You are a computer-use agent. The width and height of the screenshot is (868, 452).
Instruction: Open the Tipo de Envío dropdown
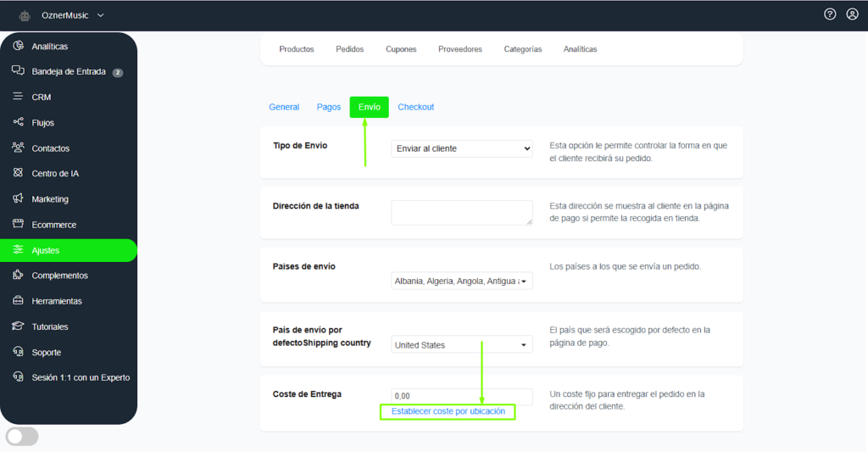462,148
